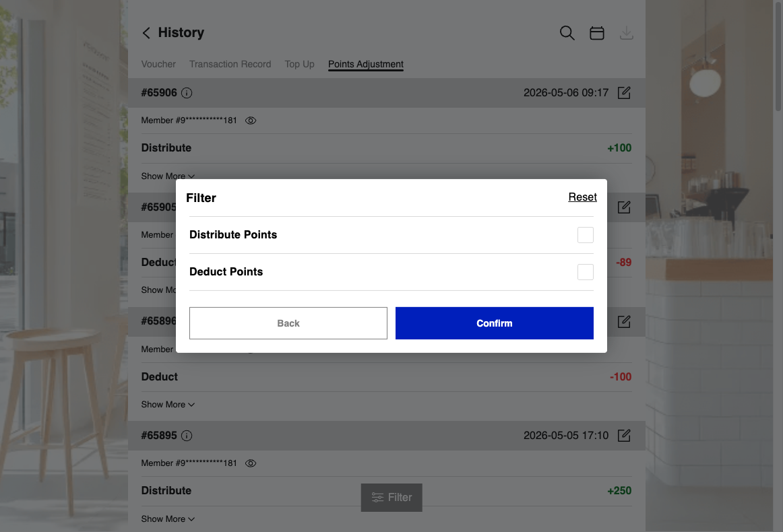Switch to the Voucher tab
This screenshot has width=783, height=532.
point(158,65)
